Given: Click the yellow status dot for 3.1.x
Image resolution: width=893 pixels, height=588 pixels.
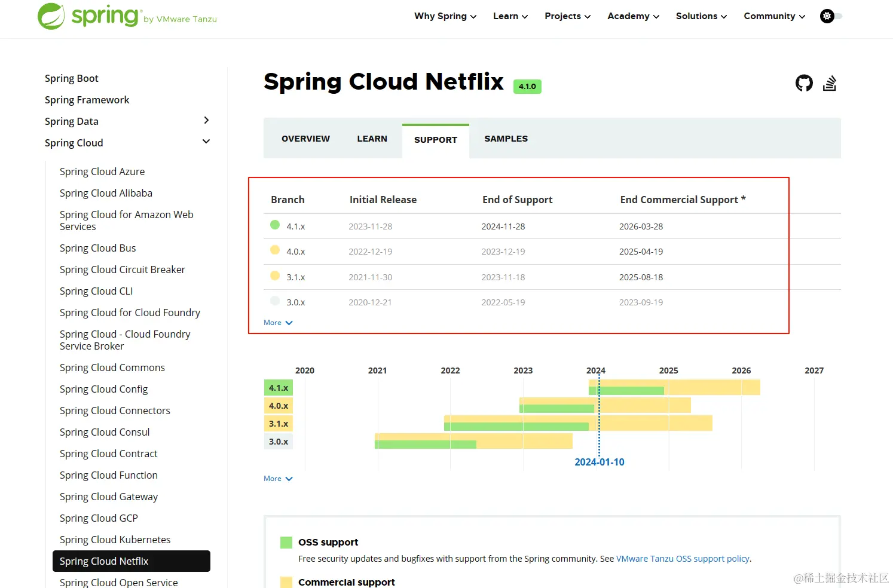Looking at the screenshot, I should pyautogui.click(x=275, y=275).
